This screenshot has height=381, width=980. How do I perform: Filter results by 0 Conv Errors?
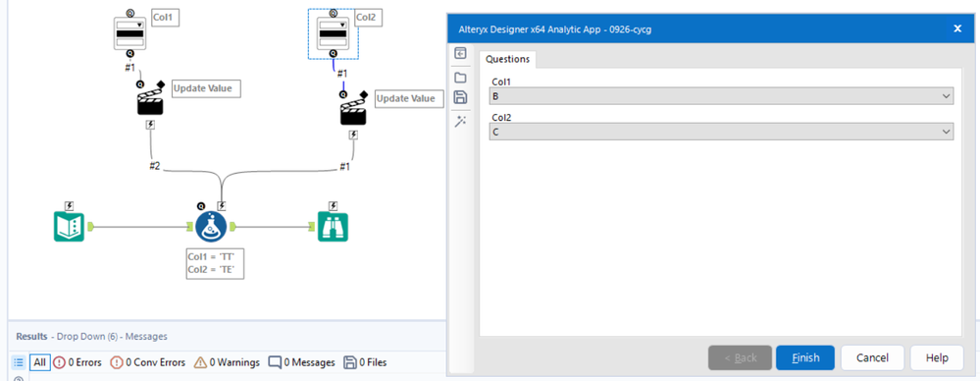pyautogui.click(x=147, y=362)
